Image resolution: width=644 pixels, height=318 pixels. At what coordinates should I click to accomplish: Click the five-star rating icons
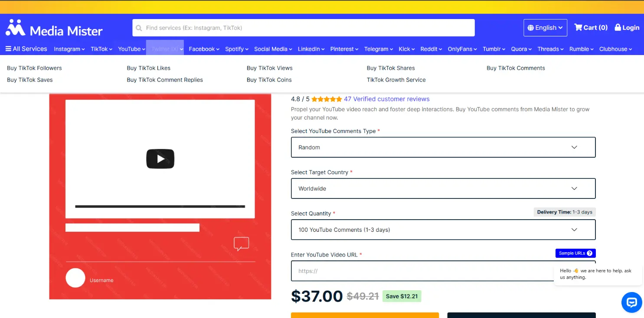click(327, 99)
